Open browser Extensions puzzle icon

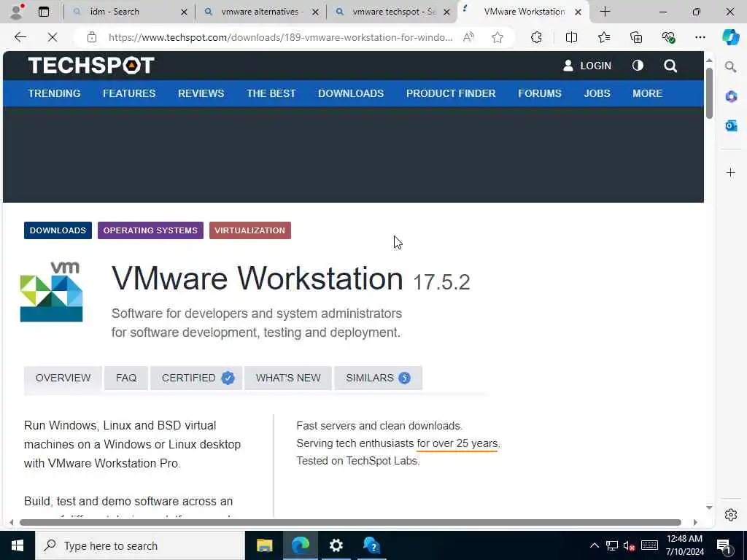(x=536, y=37)
